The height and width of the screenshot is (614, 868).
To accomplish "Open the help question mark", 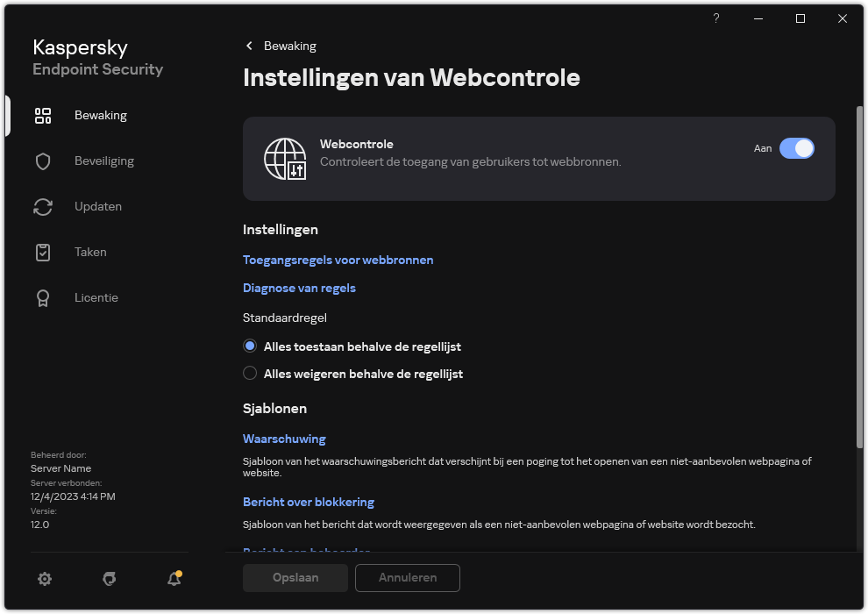I will pyautogui.click(x=715, y=18).
